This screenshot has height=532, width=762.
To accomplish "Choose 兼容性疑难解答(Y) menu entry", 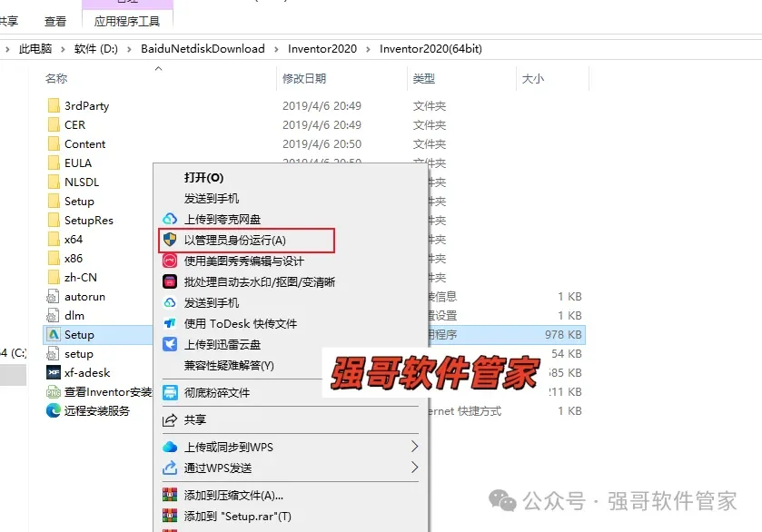I will [x=229, y=365].
